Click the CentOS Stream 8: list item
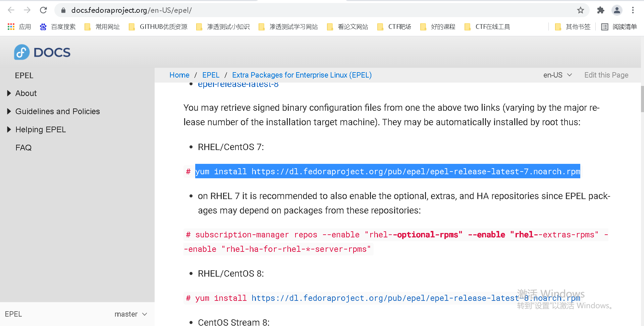Viewport: 644px width, 326px height. (x=234, y=322)
